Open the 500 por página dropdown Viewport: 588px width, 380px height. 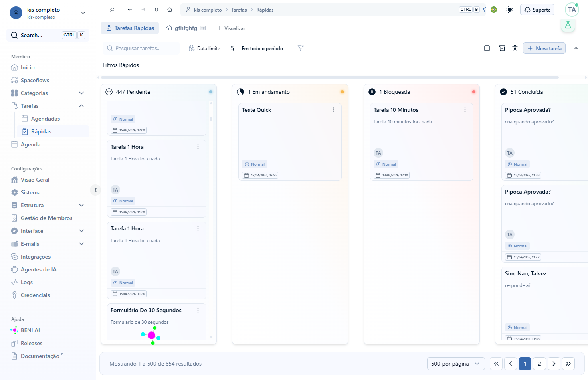(456, 364)
